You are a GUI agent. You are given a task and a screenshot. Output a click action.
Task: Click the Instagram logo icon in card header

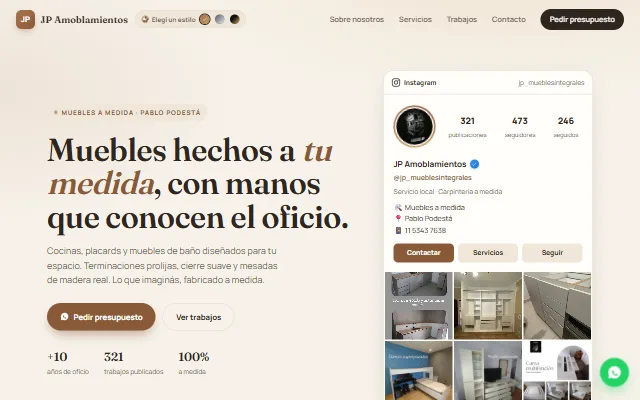[396, 82]
